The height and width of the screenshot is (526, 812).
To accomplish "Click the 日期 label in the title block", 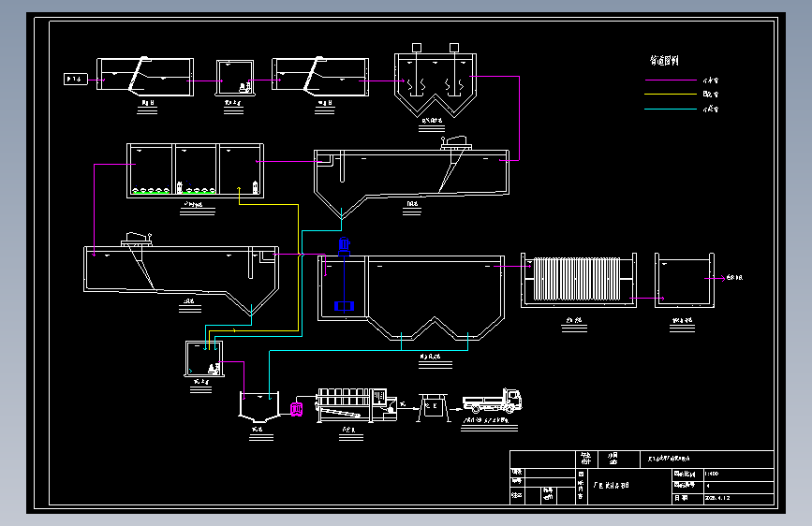I will pyautogui.click(x=681, y=498).
